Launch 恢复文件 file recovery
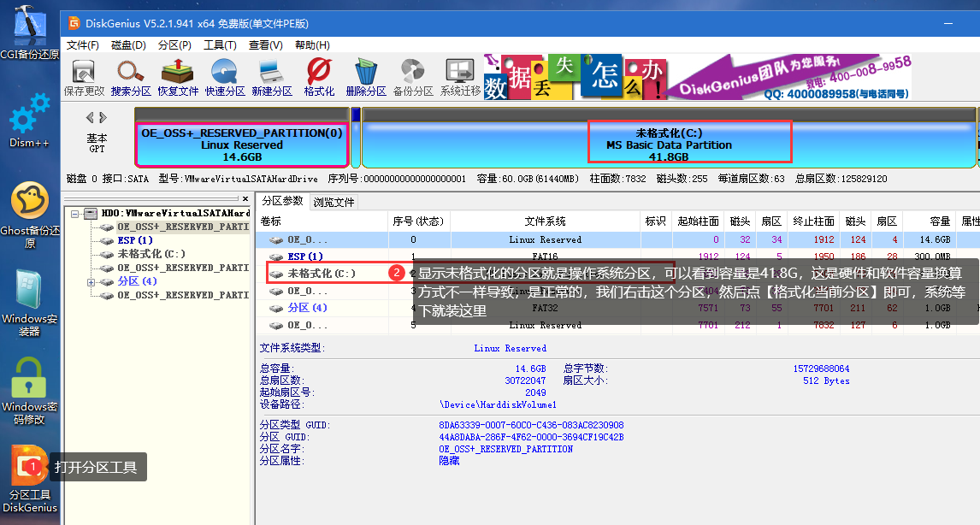This screenshot has height=525, width=980. [178, 77]
